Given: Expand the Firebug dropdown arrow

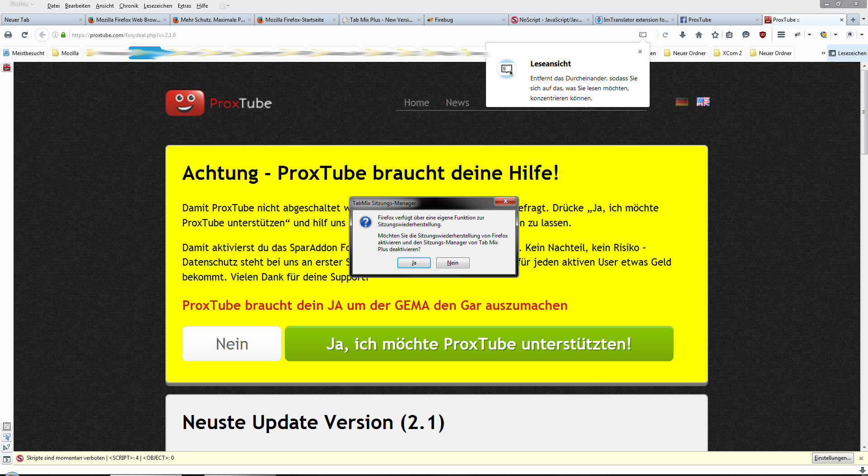Looking at the screenshot, I should coord(809,35).
